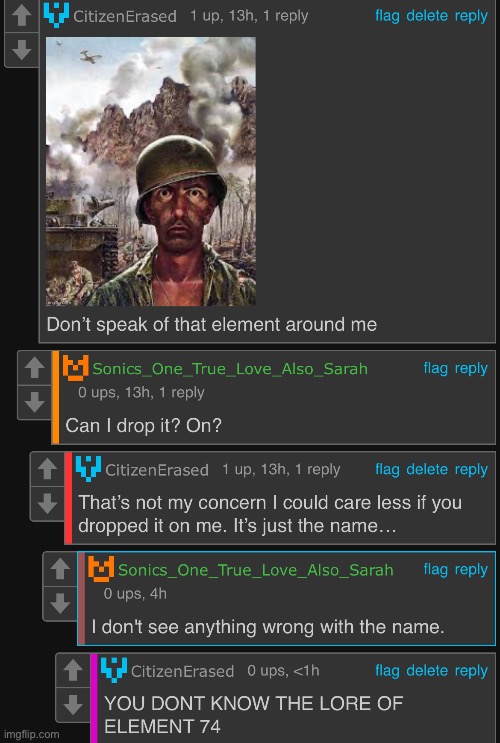Click the orange cat avatar beside second Sarah comment
The width and height of the screenshot is (500, 743).
pyautogui.click(x=101, y=569)
